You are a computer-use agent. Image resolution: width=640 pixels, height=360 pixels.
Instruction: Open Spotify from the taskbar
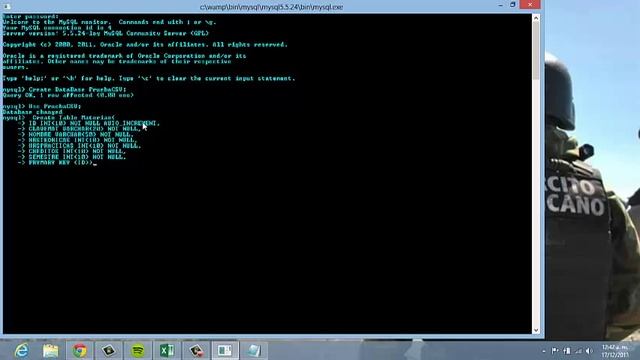tap(138, 351)
